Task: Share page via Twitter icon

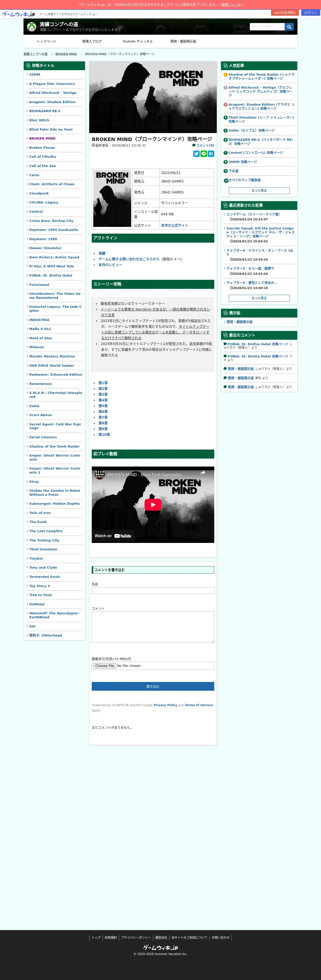Action: [x=196, y=154]
